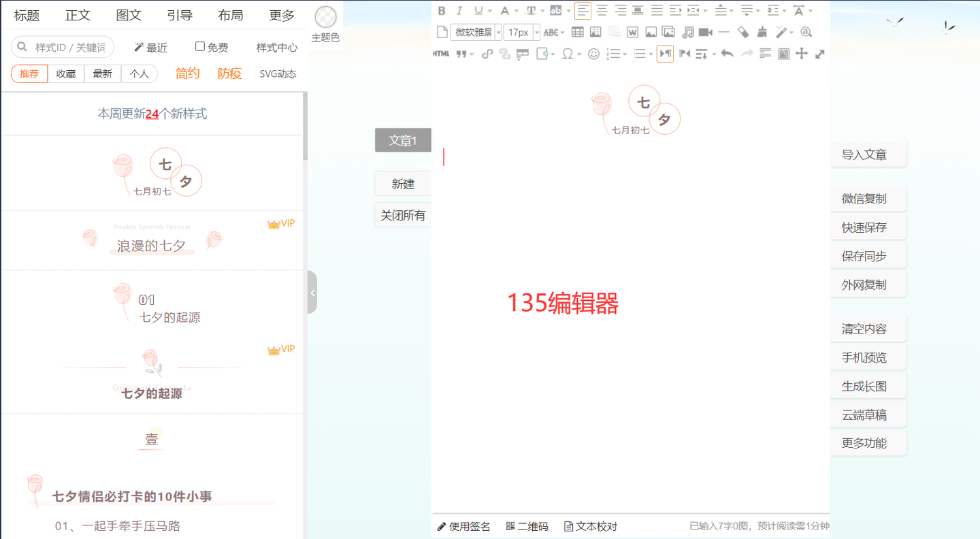Screen dimensions: 980x539
Task: Open the 二维码 QR code tool
Action: pos(527,526)
